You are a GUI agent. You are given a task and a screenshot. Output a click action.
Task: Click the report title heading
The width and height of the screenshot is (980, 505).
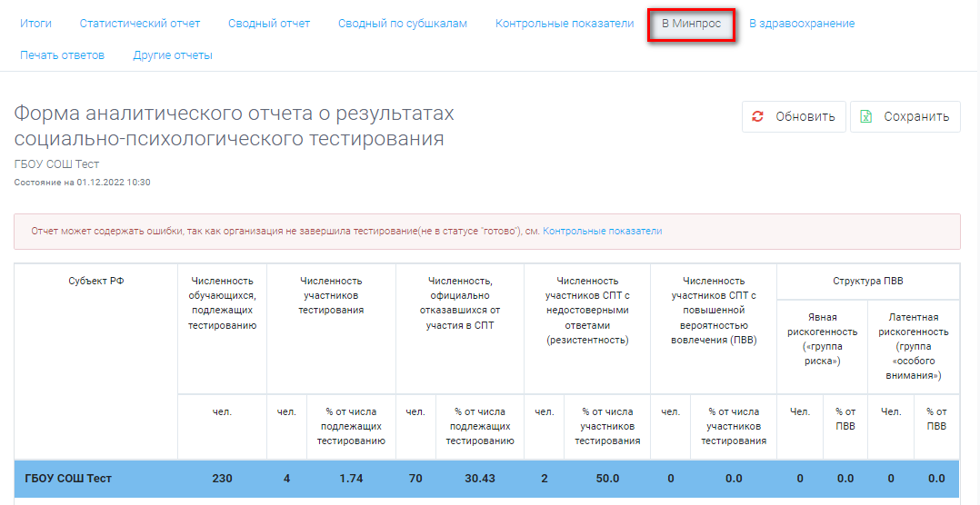click(234, 125)
